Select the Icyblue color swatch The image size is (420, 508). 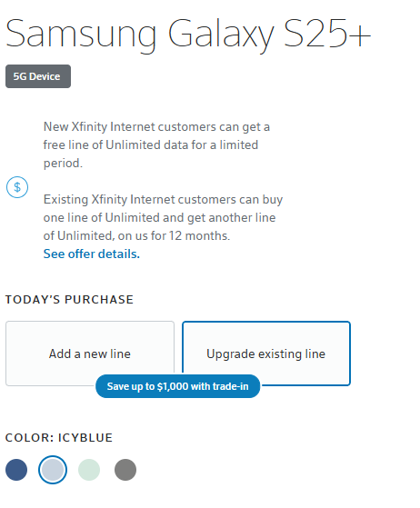(x=53, y=470)
